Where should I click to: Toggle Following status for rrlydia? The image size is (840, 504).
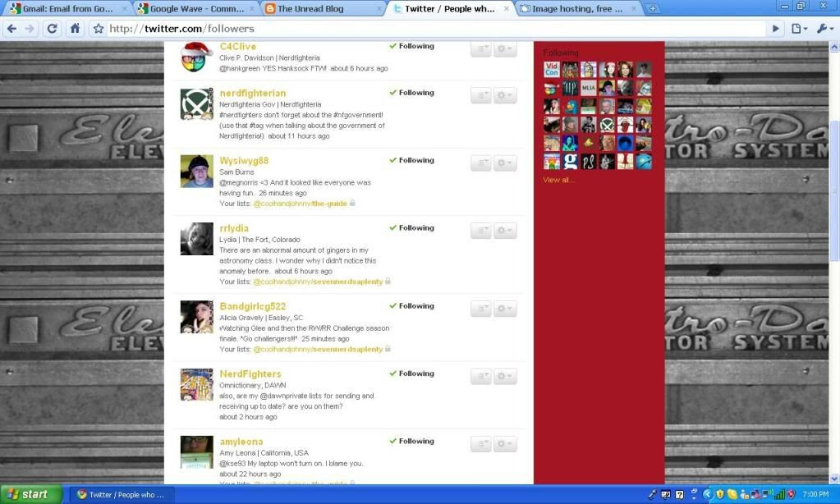tap(411, 227)
